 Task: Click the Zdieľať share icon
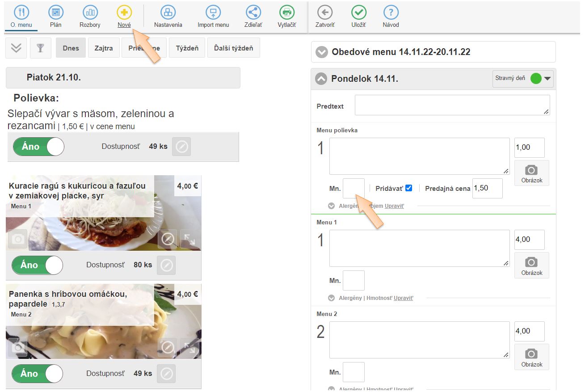click(x=253, y=13)
